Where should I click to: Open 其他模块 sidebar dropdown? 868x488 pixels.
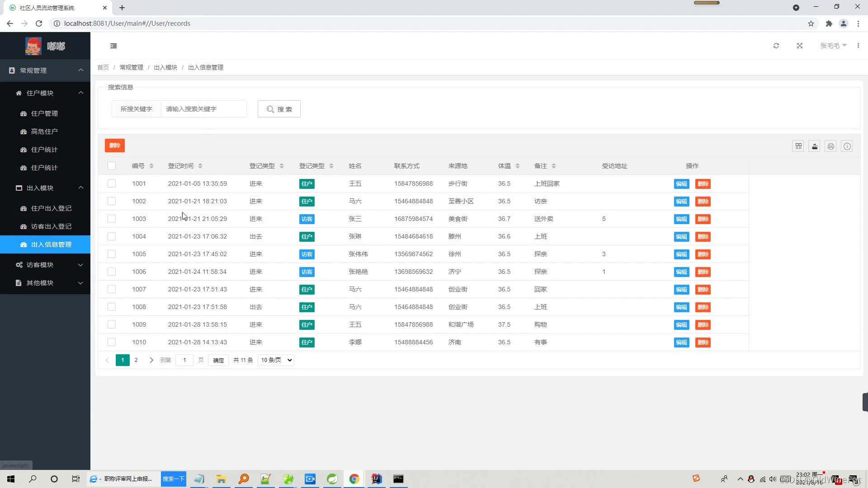tap(45, 283)
